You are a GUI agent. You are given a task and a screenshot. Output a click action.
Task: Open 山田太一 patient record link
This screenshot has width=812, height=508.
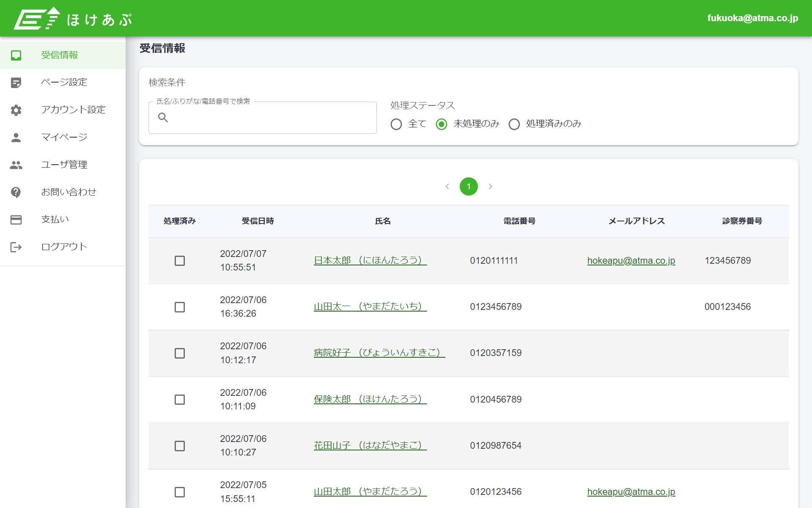coord(370,306)
